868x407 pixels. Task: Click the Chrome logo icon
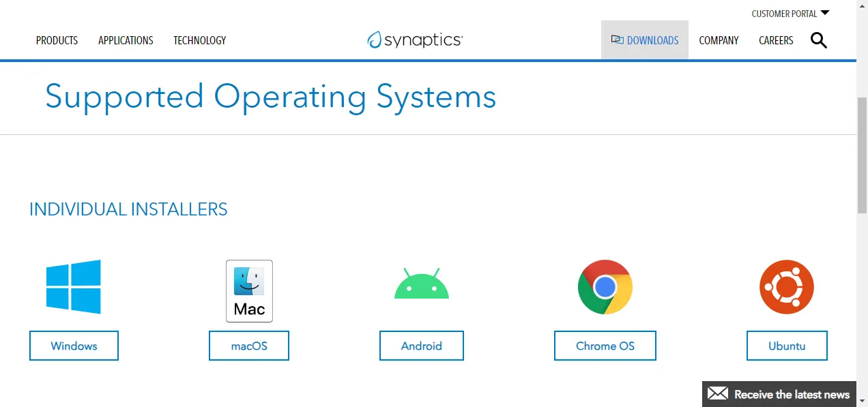click(x=605, y=287)
